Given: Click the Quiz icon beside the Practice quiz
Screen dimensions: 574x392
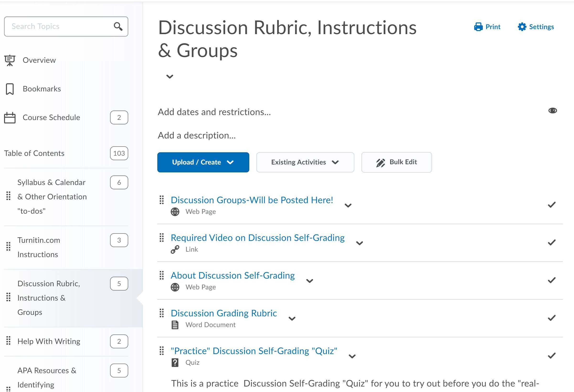Looking at the screenshot, I should click(x=175, y=362).
